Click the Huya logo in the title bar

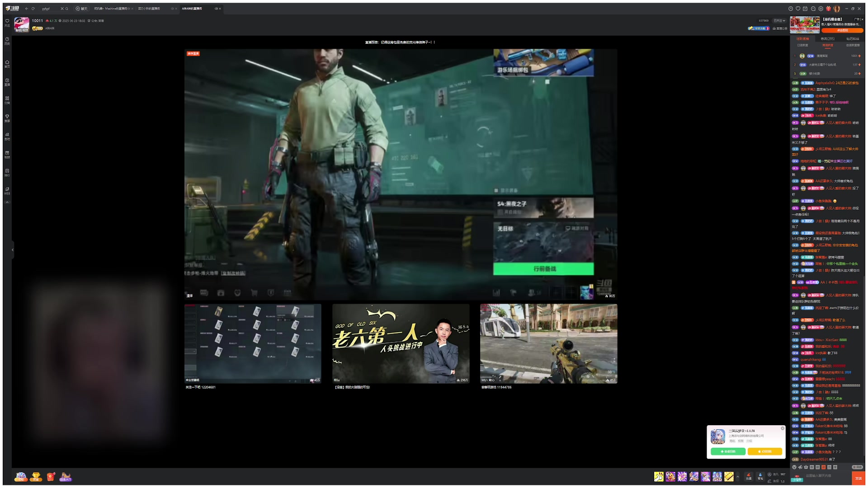tap(12, 9)
